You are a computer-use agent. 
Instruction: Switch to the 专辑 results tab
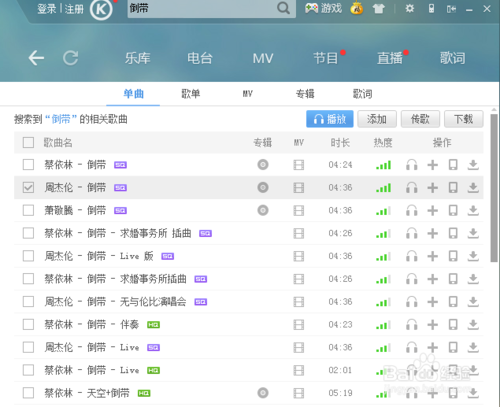pyautogui.click(x=305, y=94)
